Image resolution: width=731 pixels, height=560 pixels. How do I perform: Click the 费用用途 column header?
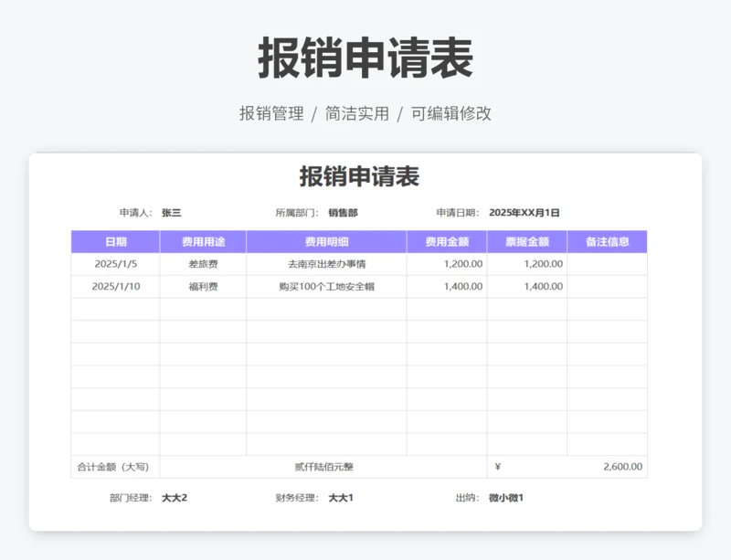(x=203, y=241)
